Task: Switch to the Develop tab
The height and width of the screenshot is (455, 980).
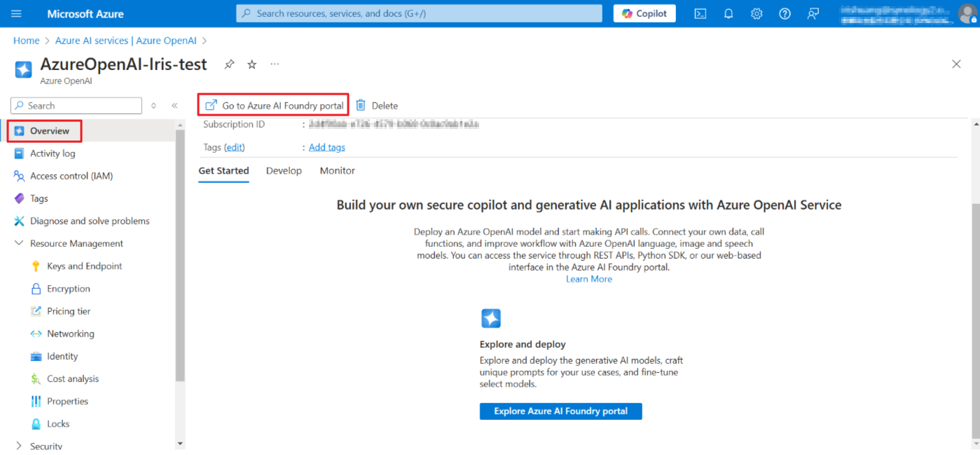Action: 284,170
